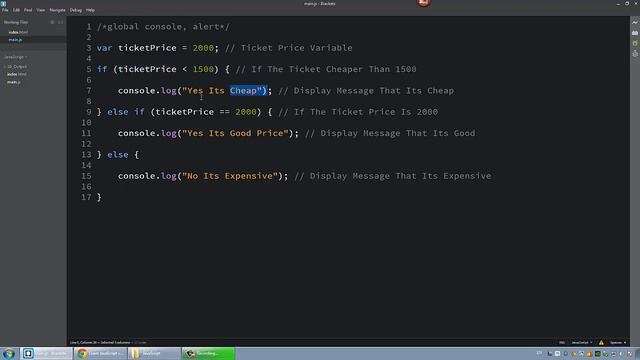Click the yellow warning triangle in status bar
Viewport: 640px width, 360px height.
click(x=601, y=342)
